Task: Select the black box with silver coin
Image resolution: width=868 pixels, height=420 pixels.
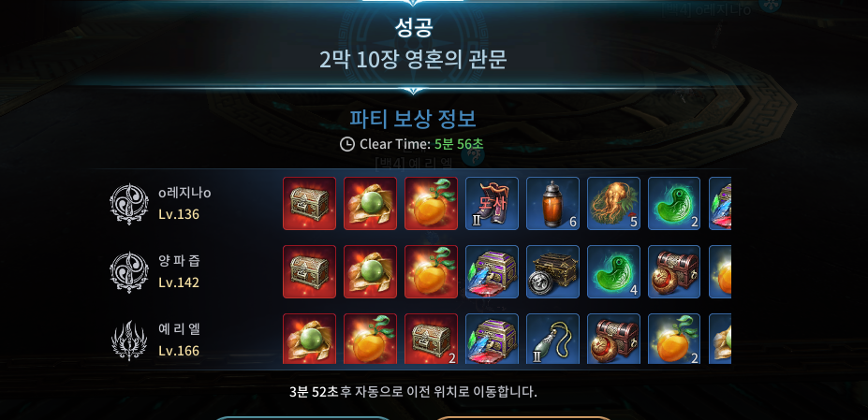Action: click(x=552, y=271)
